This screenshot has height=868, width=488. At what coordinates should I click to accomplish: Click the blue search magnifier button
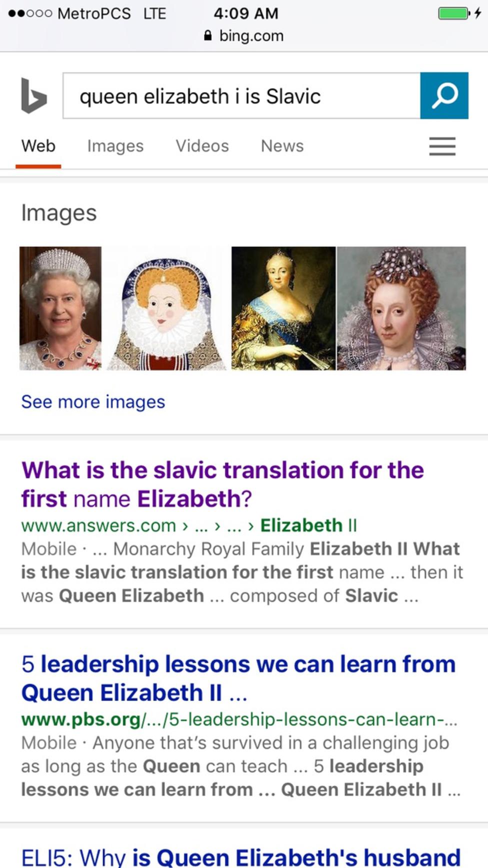click(x=444, y=95)
